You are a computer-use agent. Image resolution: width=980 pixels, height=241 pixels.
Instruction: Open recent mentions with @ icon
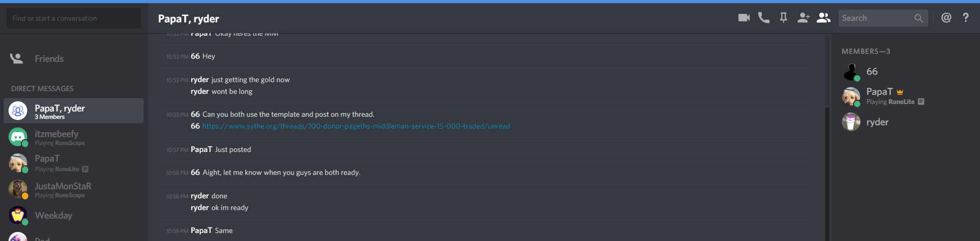(x=946, y=18)
